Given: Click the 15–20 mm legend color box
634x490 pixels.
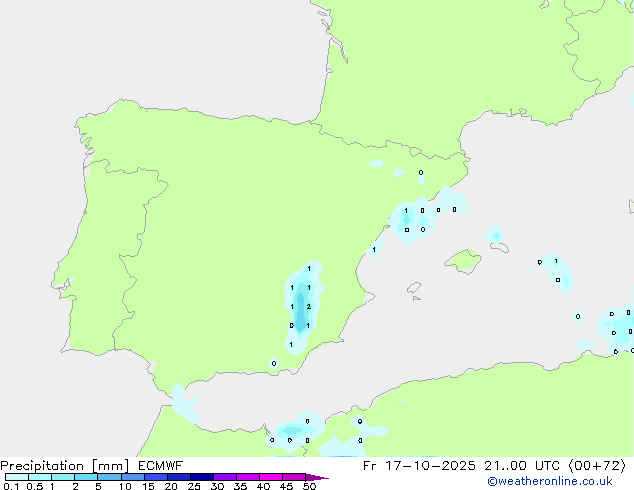Looking at the screenshot, I should tap(156, 477).
